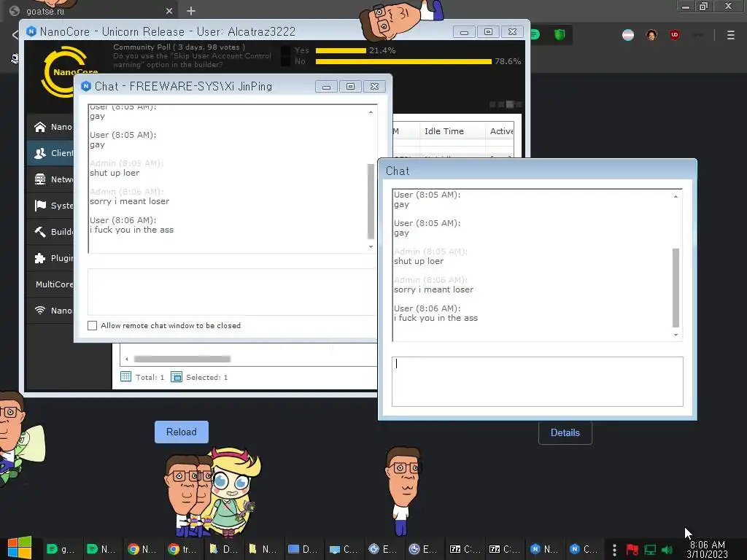Select the Clients section in NanoCore sidebar
Viewport: 747px width, 560px height.
(50, 153)
